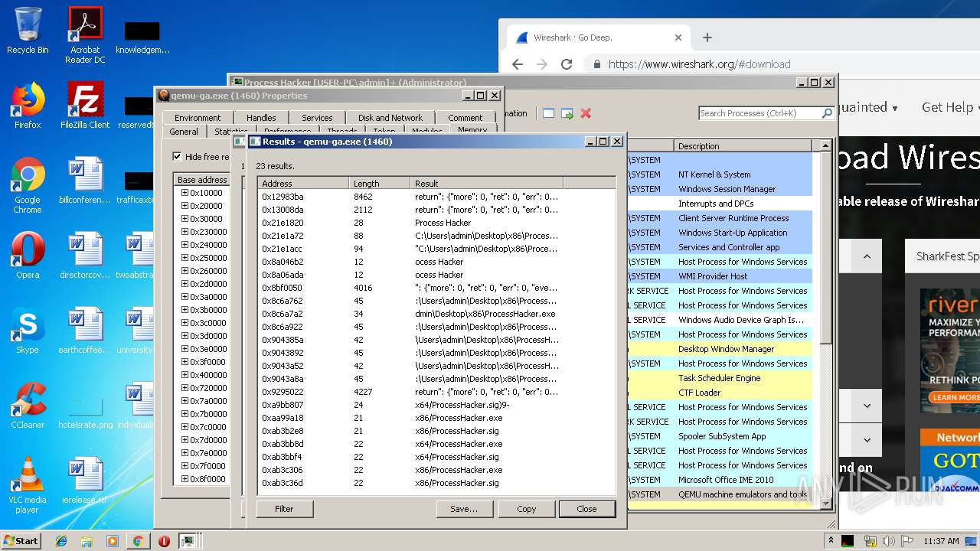Screen dimensions: 980x551
Task: Select WMI Provider Host process row
Action: [720, 276]
